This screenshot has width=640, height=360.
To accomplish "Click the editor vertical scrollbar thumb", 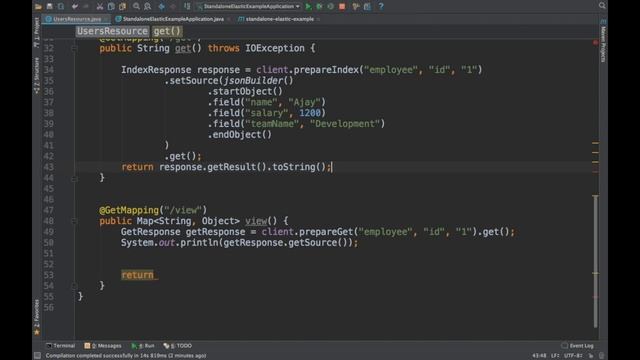I will coord(596,261).
